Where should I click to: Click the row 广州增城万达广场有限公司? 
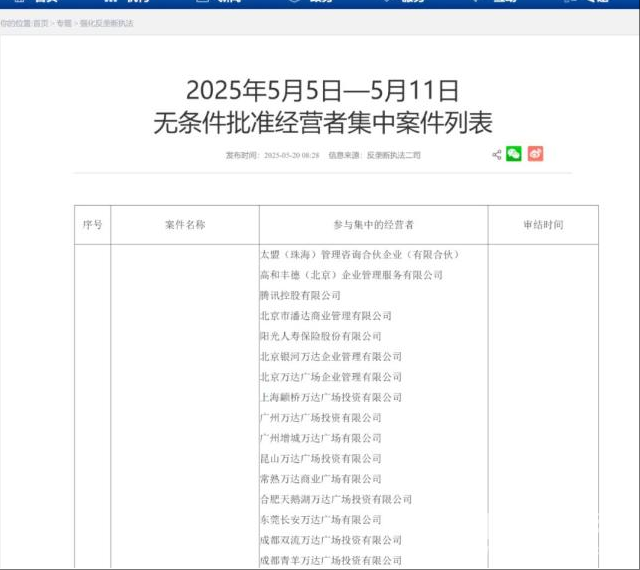(321, 439)
